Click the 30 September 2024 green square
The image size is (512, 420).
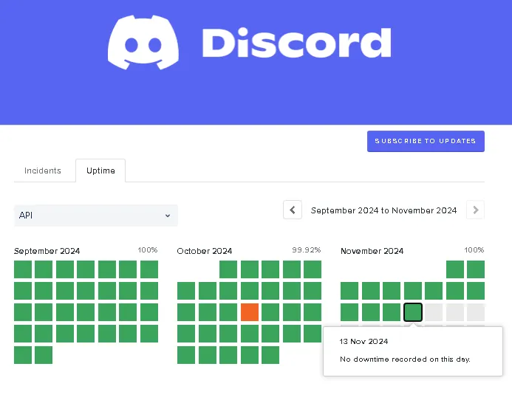[x=44, y=355]
